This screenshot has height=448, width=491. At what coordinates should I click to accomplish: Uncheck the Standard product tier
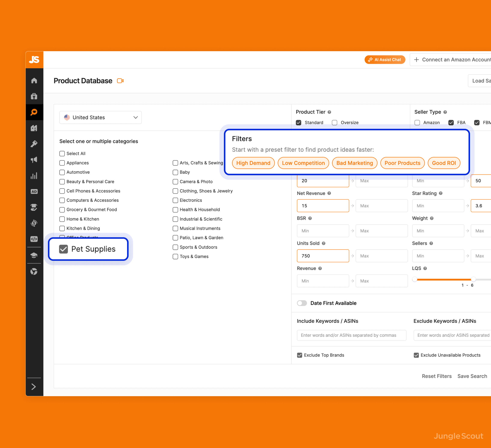[x=299, y=123]
